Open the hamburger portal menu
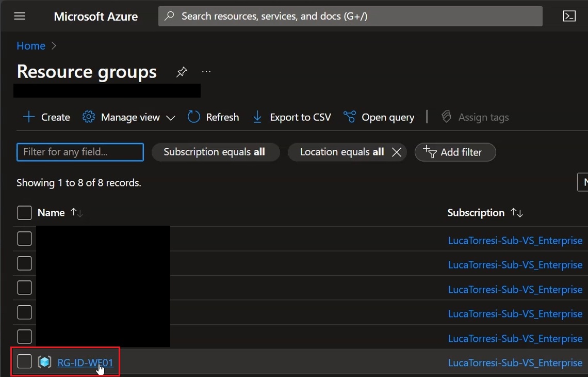Screen dimensions: 588x377 tap(20, 16)
